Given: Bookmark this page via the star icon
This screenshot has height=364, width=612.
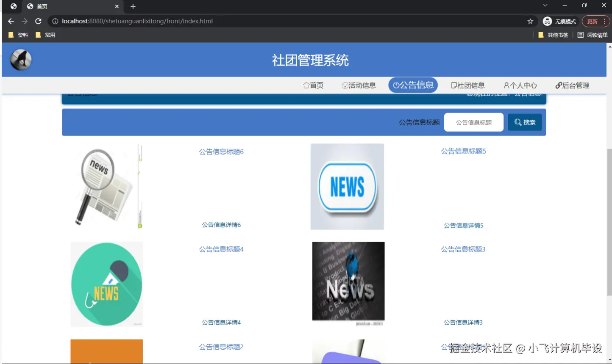Looking at the screenshot, I should point(530,21).
